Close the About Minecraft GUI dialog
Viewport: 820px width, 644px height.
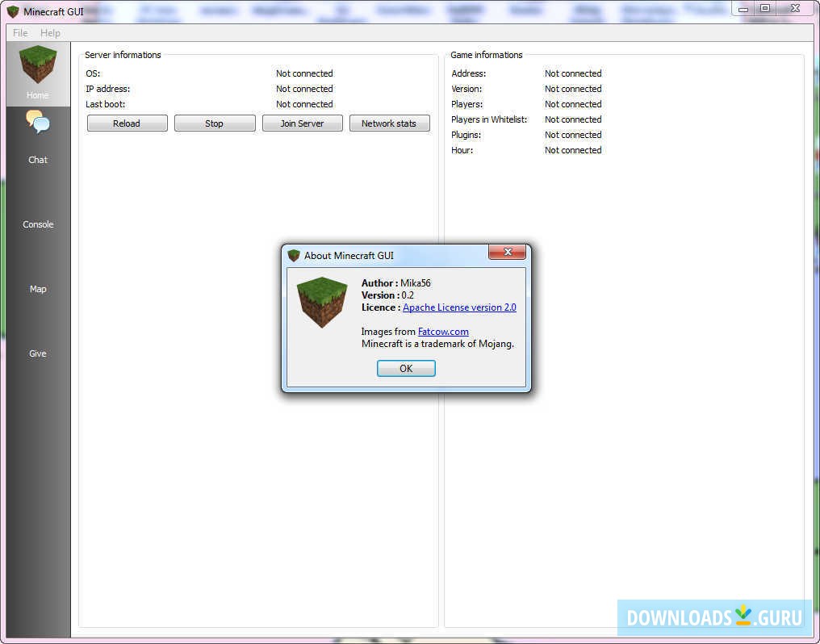pyautogui.click(x=507, y=252)
